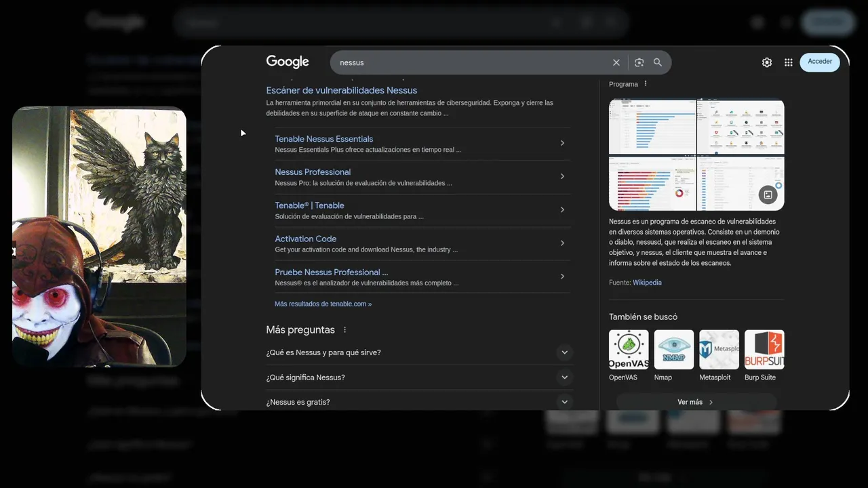
Task: Click chevron beside Nessus Professional
Action: pos(562,176)
